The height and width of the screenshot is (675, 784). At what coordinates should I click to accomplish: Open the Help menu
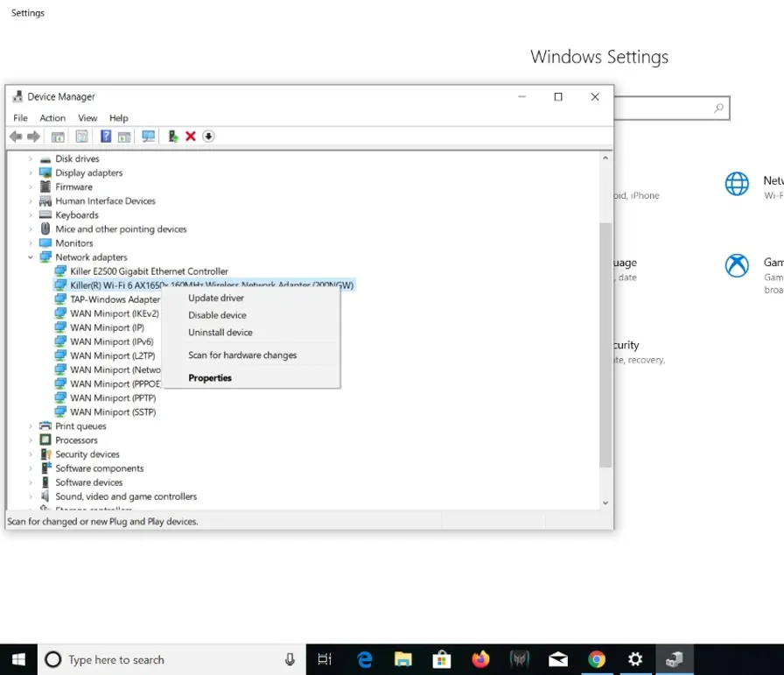pos(118,118)
